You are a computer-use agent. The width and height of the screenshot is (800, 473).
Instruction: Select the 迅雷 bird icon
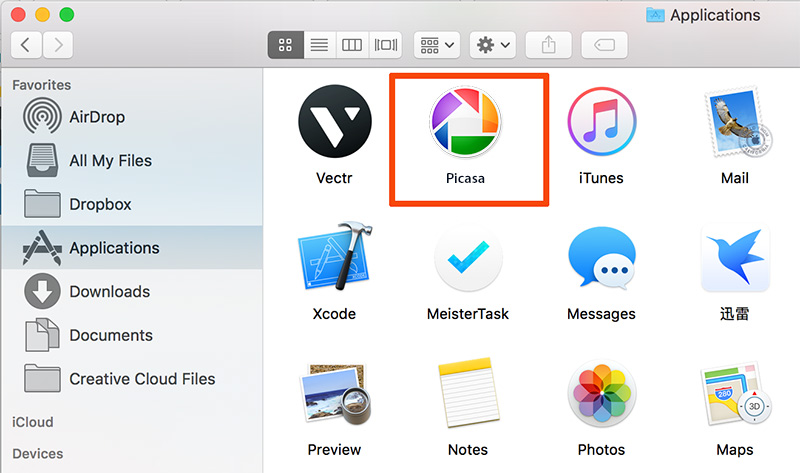pyautogui.click(x=735, y=258)
